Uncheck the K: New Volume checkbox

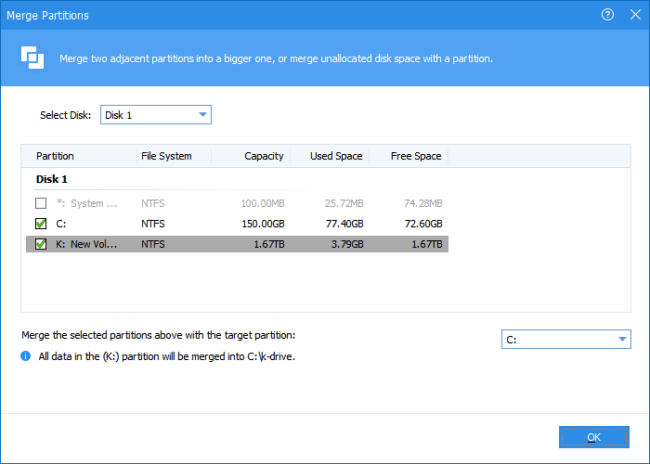tap(41, 244)
